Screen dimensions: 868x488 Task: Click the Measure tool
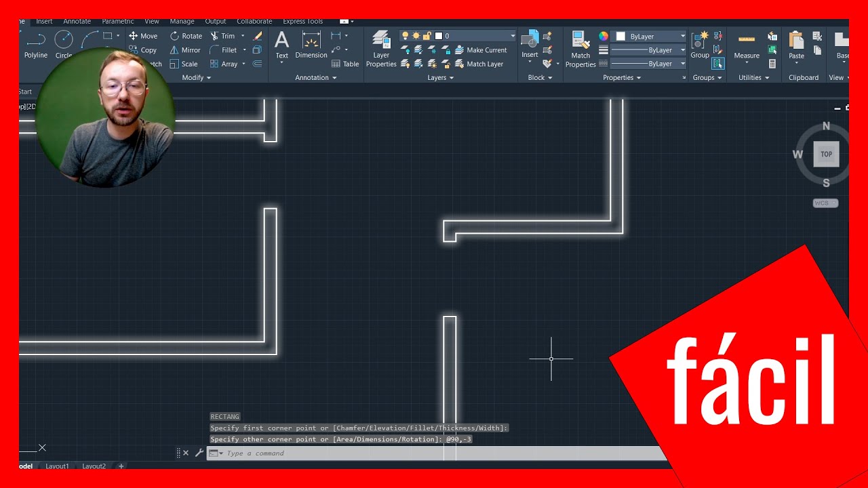[747, 46]
